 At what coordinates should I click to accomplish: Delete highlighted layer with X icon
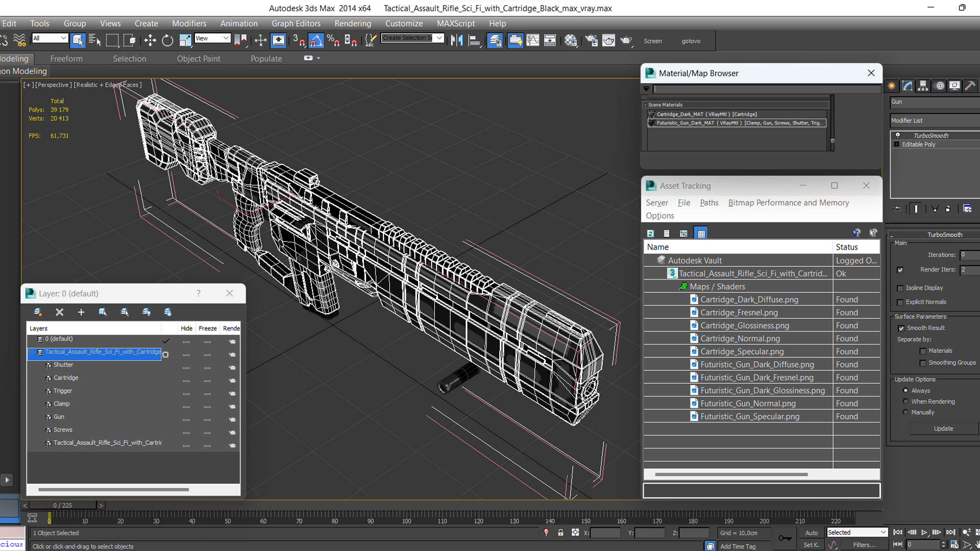coord(59,312)
